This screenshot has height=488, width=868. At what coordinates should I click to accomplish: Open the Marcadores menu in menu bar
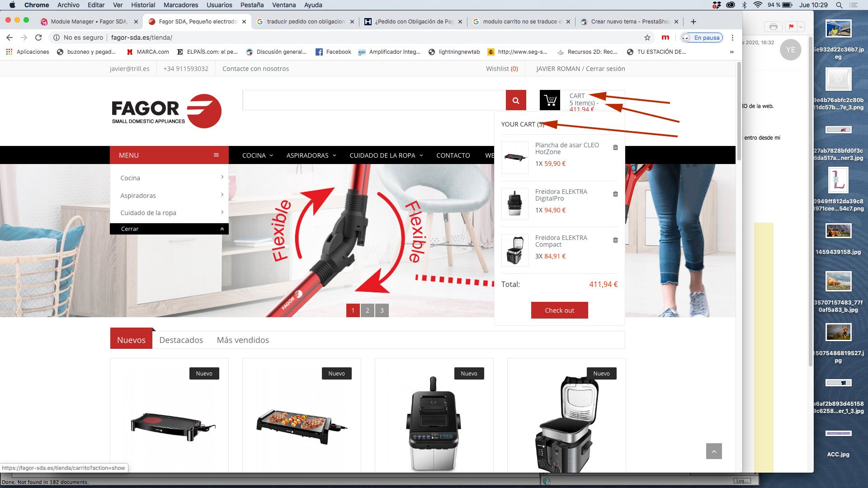tap(181, 5)
